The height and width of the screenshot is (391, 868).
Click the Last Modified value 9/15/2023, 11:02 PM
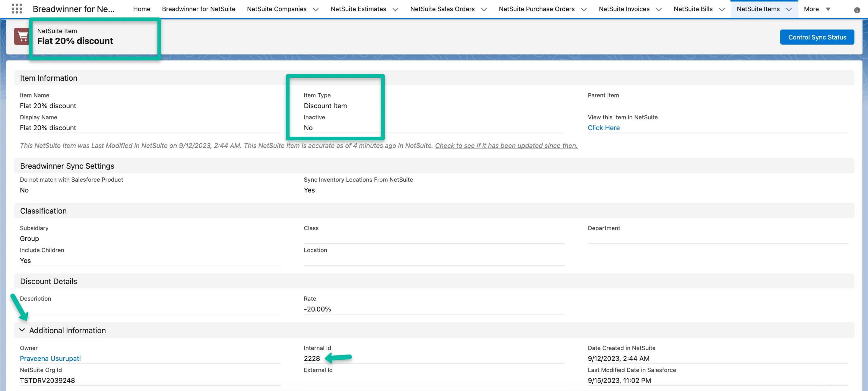tap(619, 380)
